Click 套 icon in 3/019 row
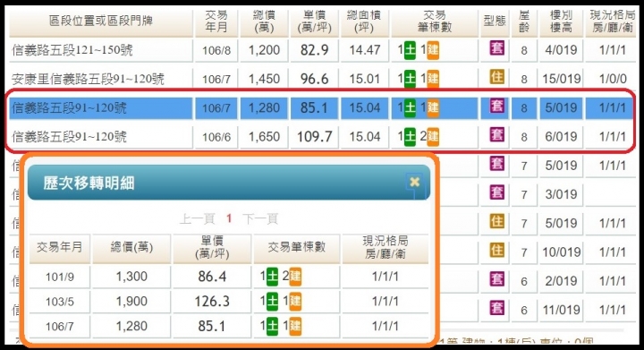 tap(497, 192)
